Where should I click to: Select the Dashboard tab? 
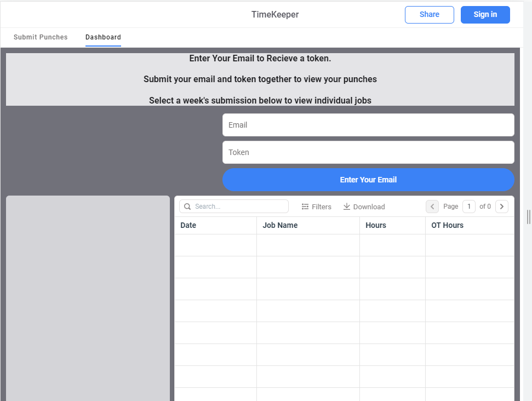click(x=103, y=37)
